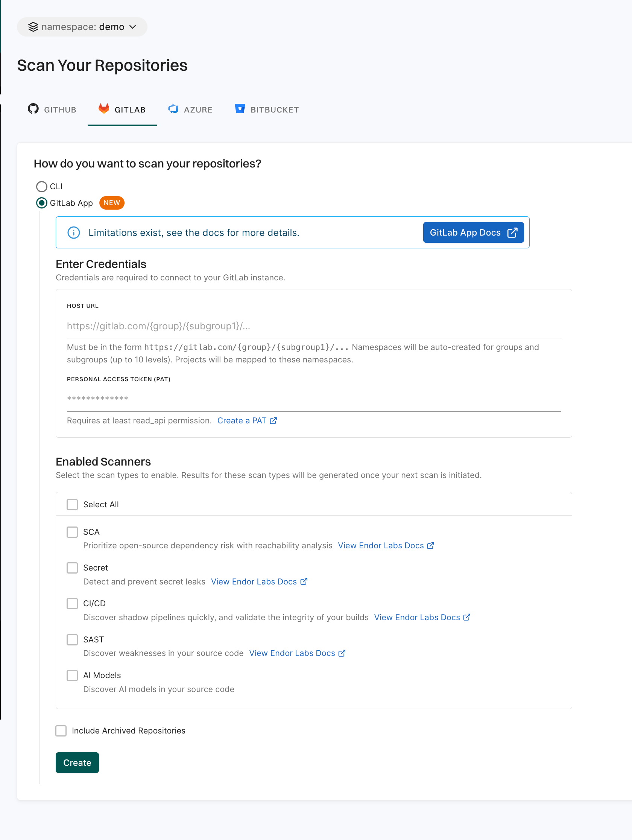Screen dimensions: 632x840
Task: Click the 'Requires at least read_api permission.' text
Action: click(x=139, y=421)
